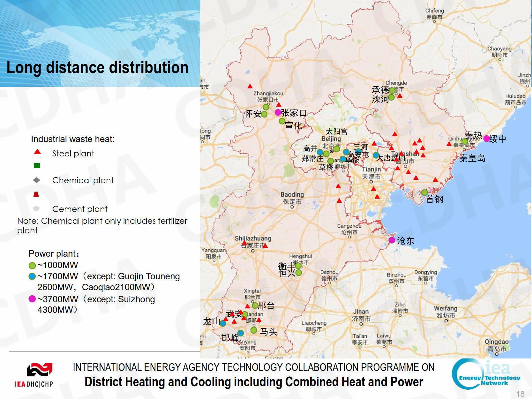Viewport: 532px width, 399px height.
Task: Click the green square legend swatch
Action: [x=37, y=166]
